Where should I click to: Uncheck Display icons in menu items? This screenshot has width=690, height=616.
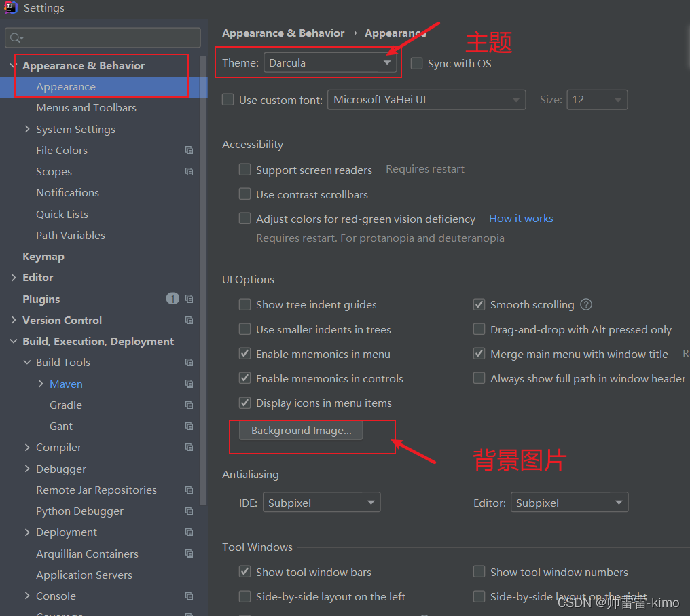(244, 403)
